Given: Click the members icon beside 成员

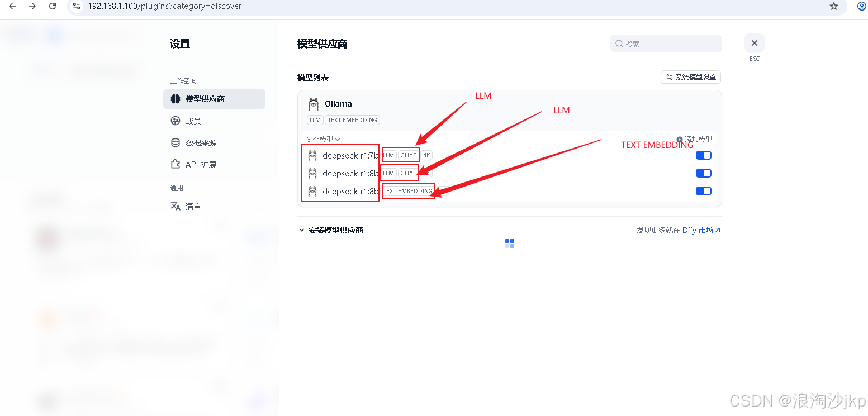Looking at the screenshot, I should click(x=176, y=121).
